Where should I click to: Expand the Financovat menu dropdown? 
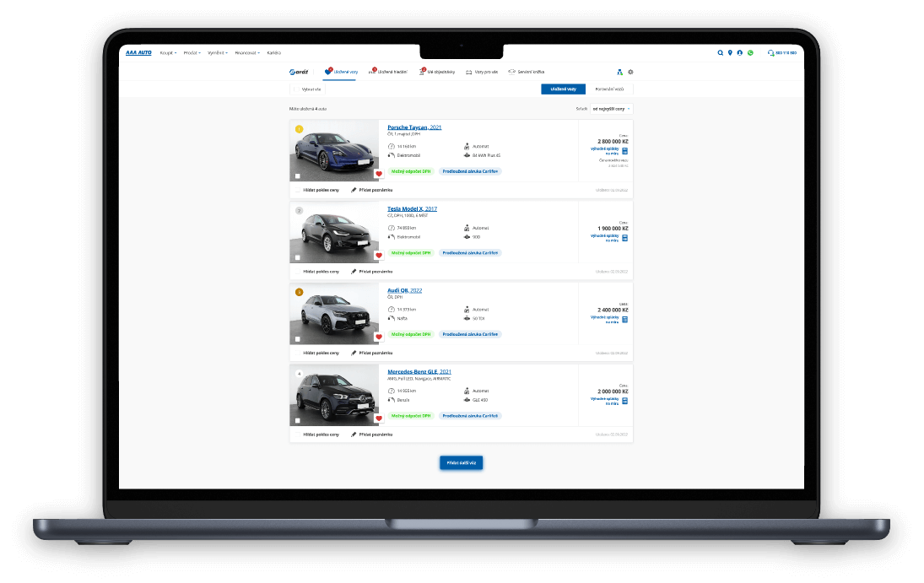point(247,53)
